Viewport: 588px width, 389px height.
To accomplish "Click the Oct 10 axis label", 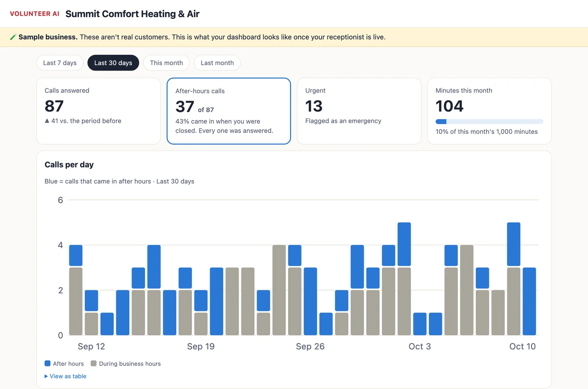I will pyautogui.click(x=522, y=347).
